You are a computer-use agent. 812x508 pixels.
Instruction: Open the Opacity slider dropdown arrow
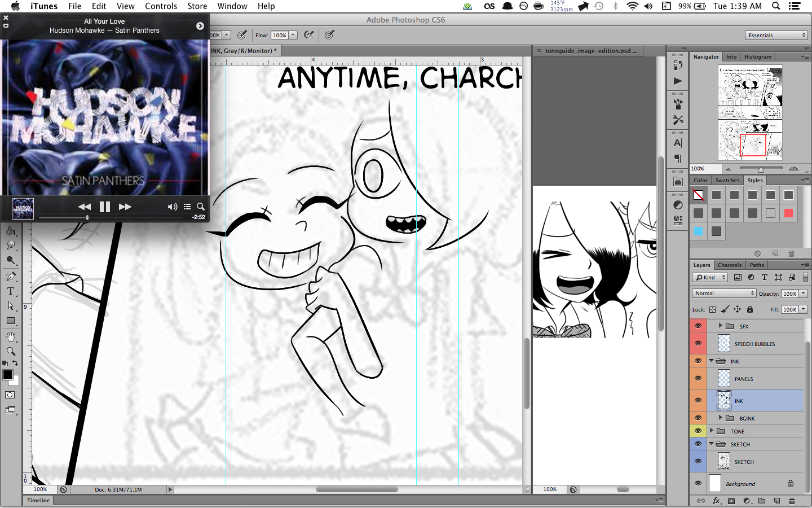[804, 294]
